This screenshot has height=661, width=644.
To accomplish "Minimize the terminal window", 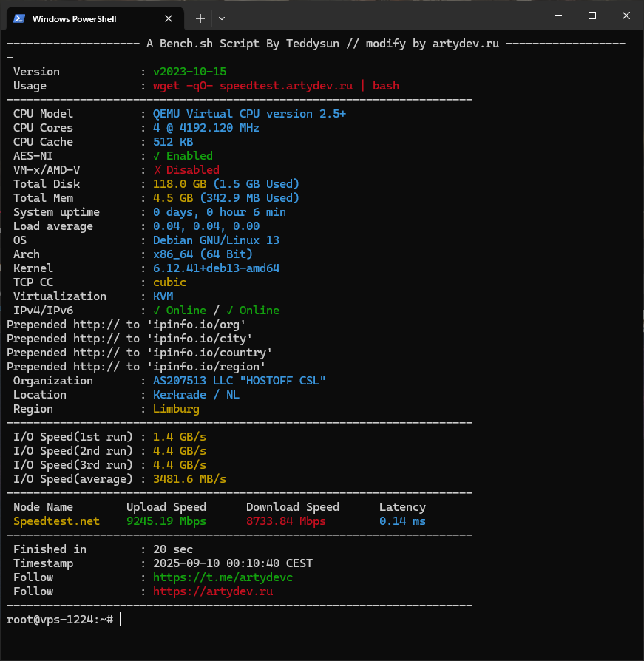I will pyautogui.click(x=557, y=16).
